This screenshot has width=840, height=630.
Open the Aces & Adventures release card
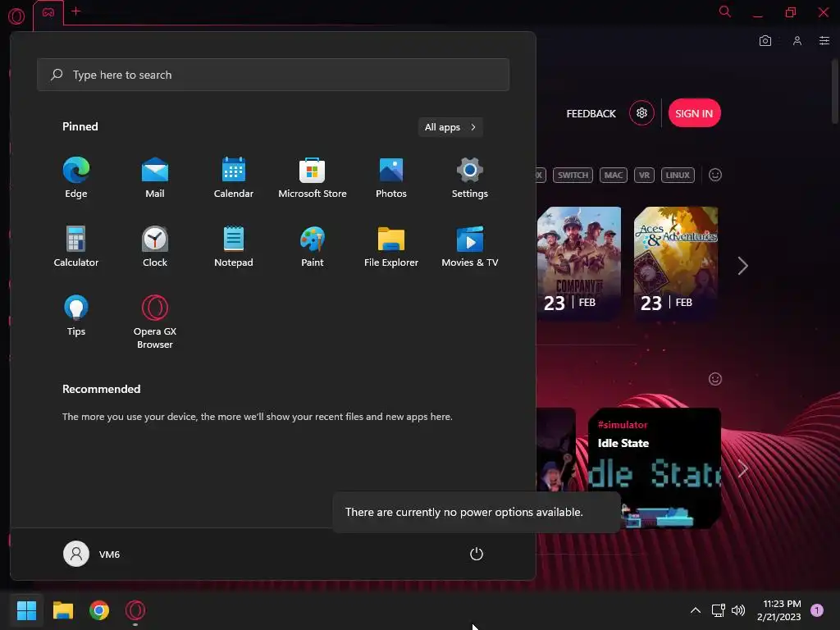tap(676, 263)
